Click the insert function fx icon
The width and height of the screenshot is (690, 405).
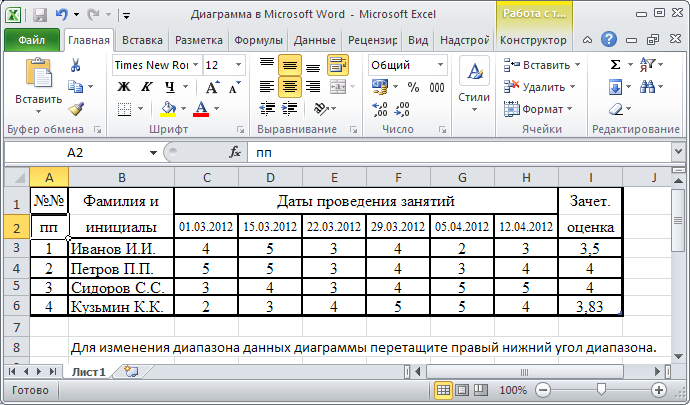coord(236,153)
